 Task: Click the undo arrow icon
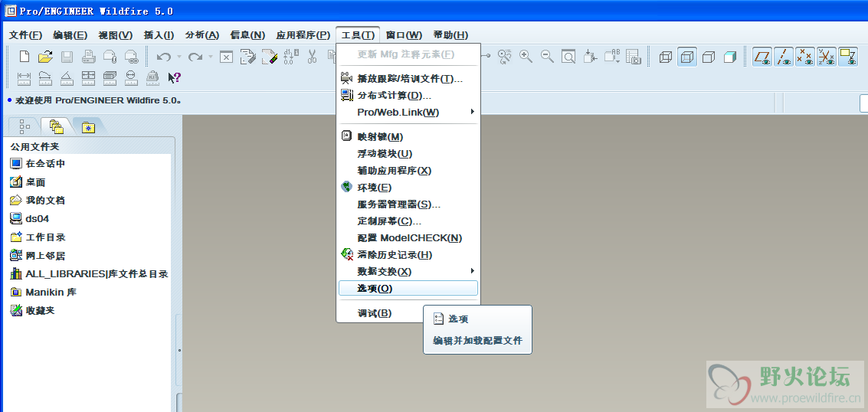coord(164,57)
